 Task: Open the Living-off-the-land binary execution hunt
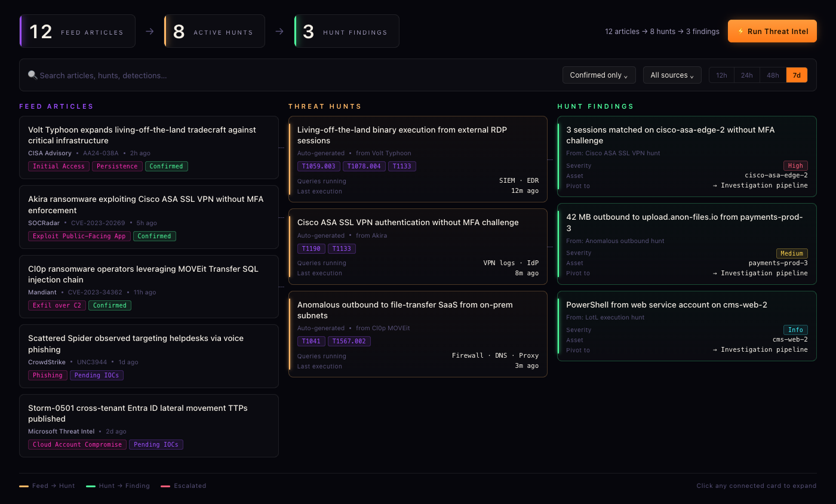418,159
